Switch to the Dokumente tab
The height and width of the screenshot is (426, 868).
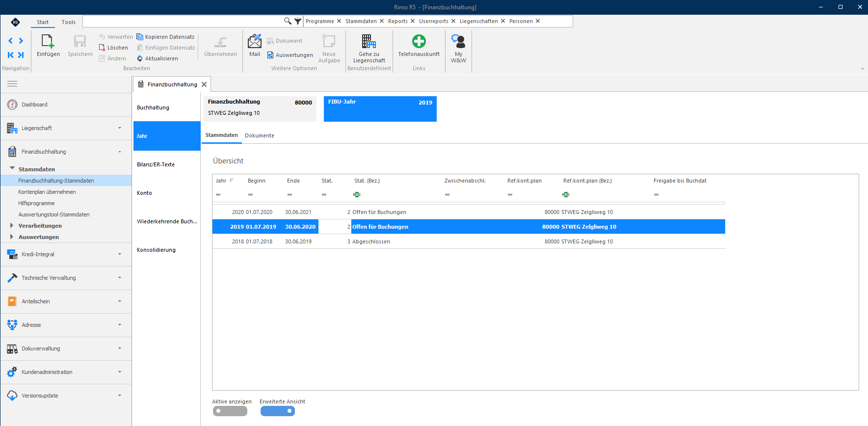[x=260, y=135]
